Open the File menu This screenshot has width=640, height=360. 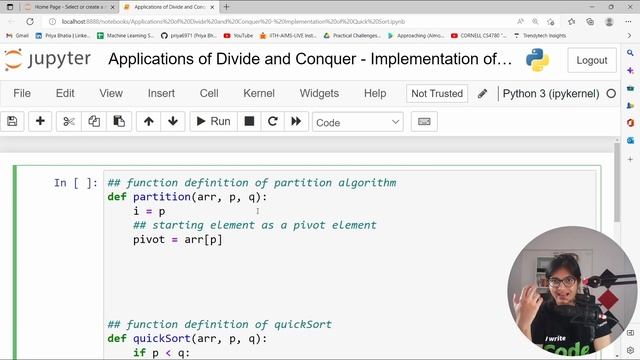[22, 93]
